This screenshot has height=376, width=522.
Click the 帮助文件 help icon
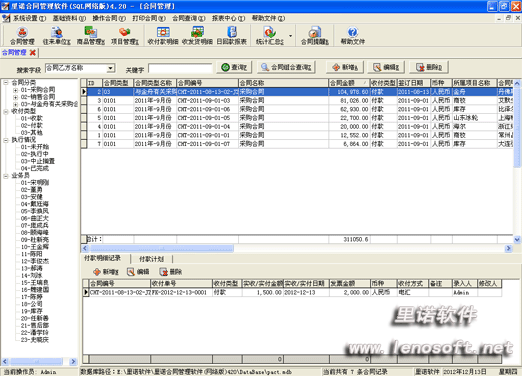tap(353, 36)
